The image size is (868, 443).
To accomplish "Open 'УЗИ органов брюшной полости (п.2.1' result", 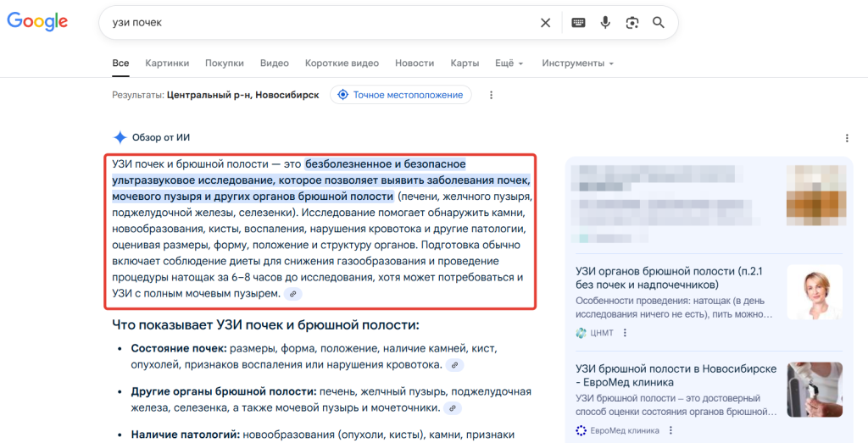I will [x=669, y=278].
